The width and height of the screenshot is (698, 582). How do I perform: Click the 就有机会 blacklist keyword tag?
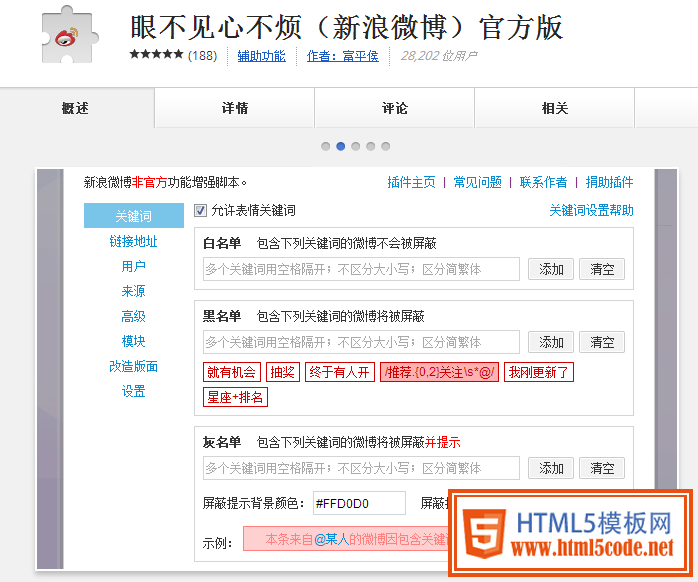(231, 372)
